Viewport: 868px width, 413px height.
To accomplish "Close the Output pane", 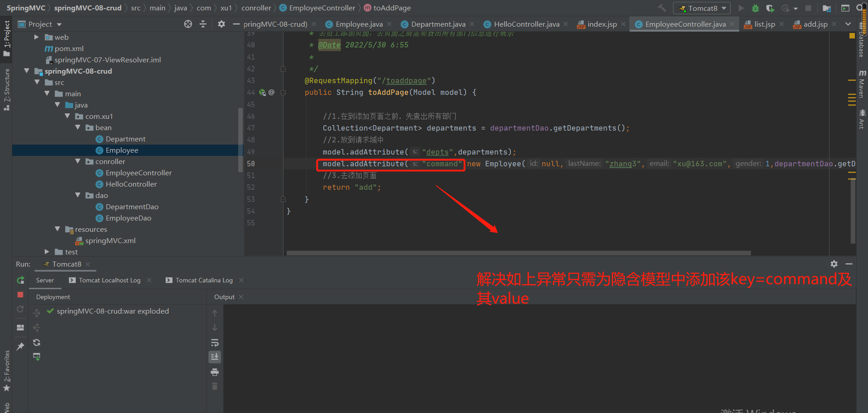I will point(241,297).
